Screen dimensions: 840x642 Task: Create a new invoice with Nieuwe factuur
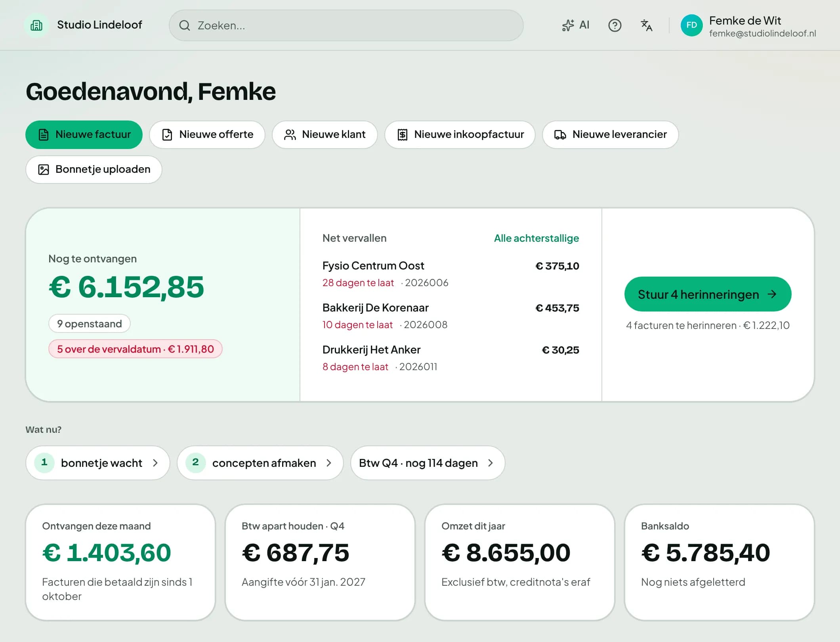(x=84, y=135)
